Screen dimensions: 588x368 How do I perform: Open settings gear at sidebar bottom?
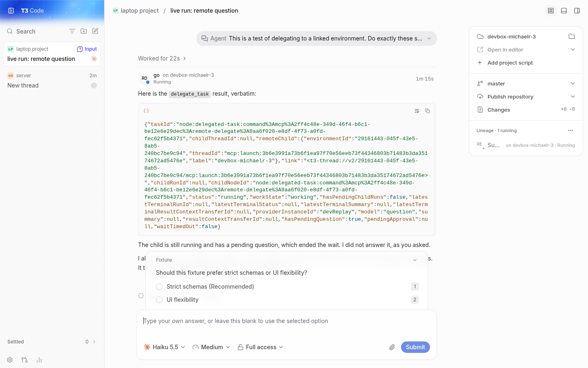pyautogui.click(x=10, y=360)
